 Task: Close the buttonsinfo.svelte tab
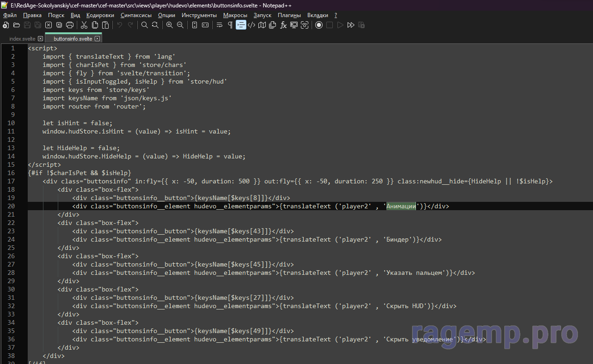[97, 39]
